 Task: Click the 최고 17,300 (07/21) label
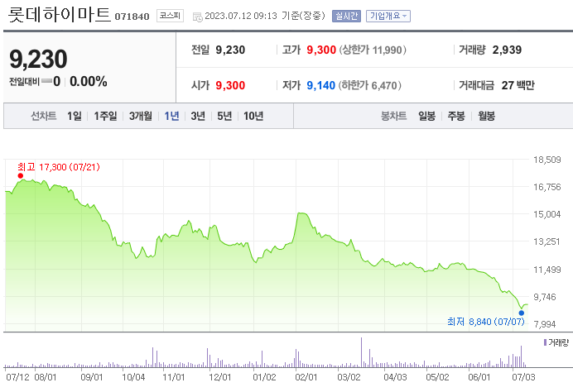click(59, 167)
